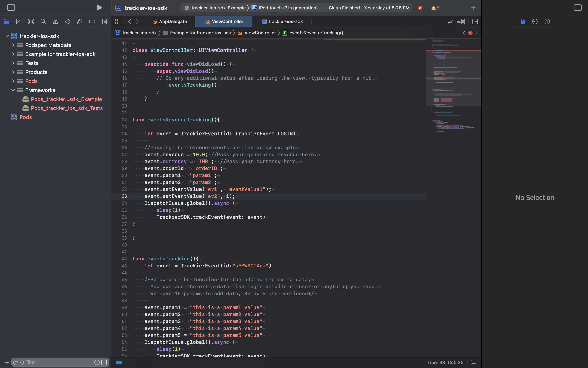
Task: Click the yellow warnings count indicator
Action: point(435,8)
